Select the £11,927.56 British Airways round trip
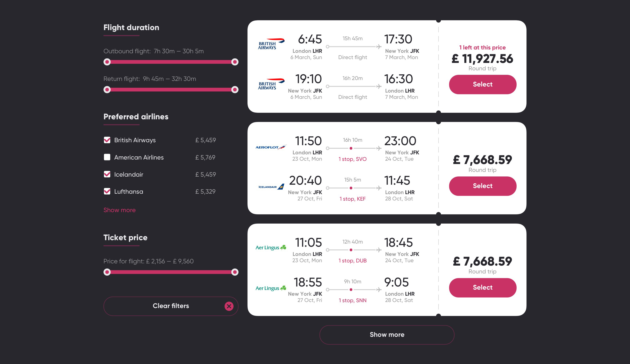The width and height of the screenshot is (630, 364). (x=482, y=84)
